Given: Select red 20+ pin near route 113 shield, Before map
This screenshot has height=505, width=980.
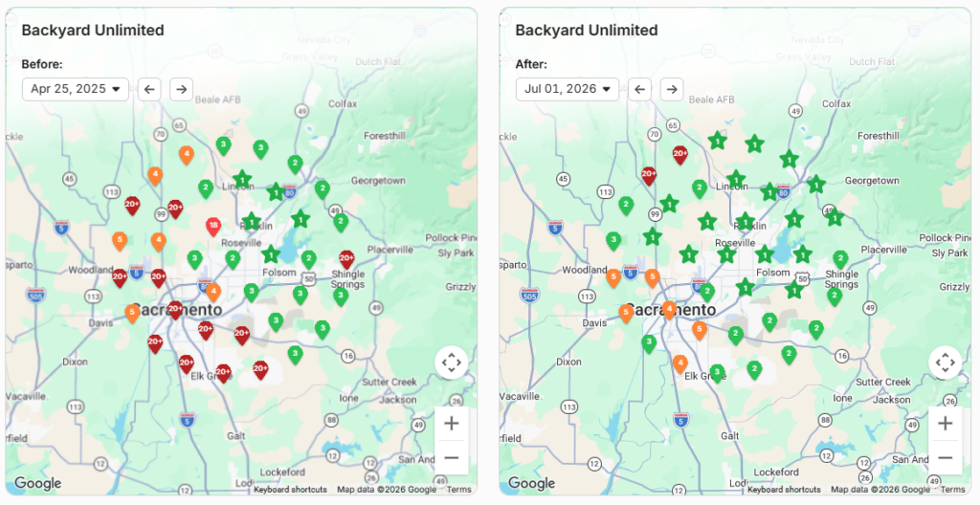Looking at the screenshot, I should (x=132, y=205).
